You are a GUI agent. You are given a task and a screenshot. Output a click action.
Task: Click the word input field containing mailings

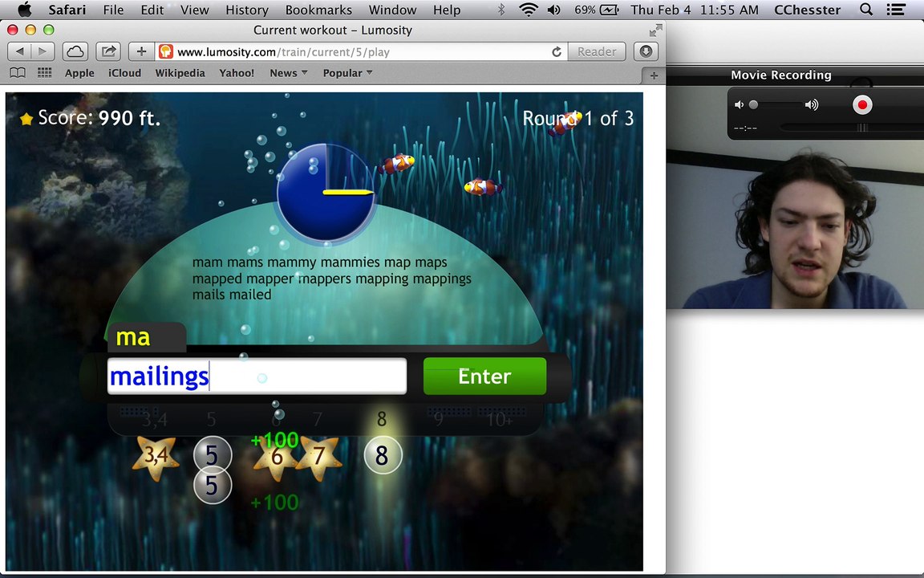pos(257,377)
